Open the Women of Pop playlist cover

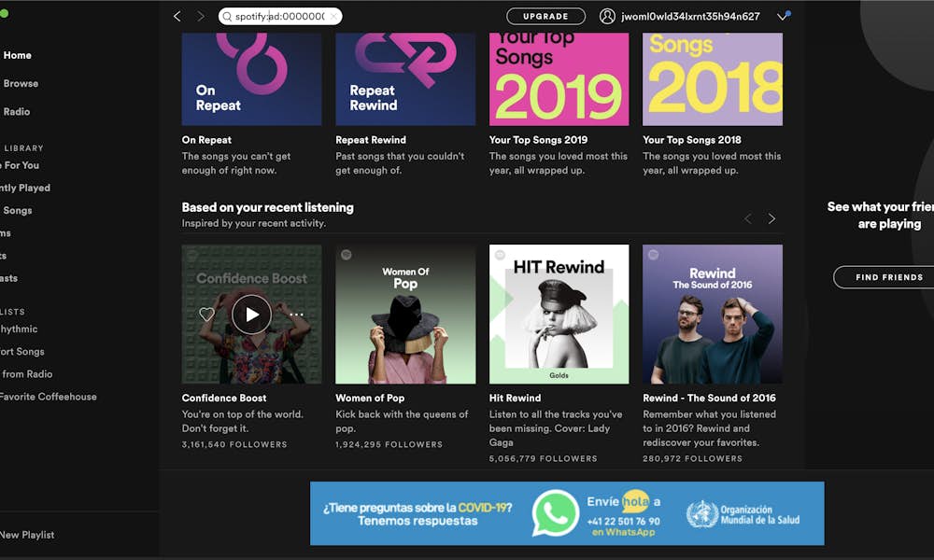click(x=405, y=314)
